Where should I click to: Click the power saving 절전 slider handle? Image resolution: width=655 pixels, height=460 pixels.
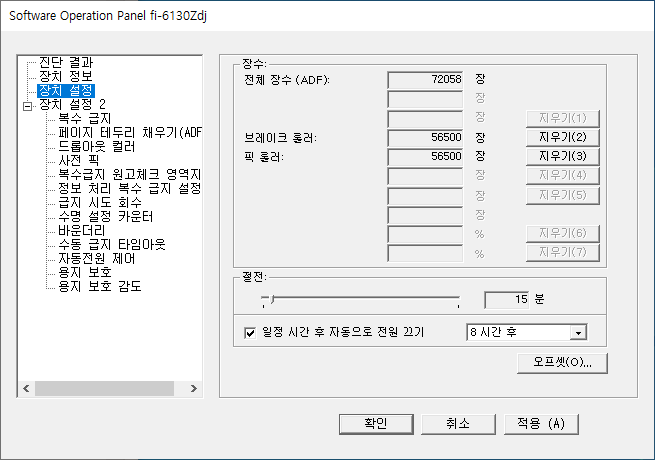pos(272,300)
